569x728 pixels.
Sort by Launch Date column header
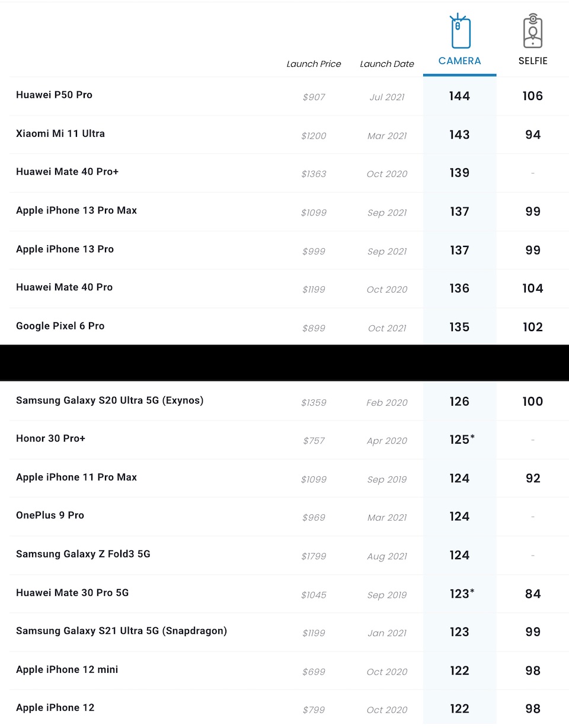[x=387, y=64]
